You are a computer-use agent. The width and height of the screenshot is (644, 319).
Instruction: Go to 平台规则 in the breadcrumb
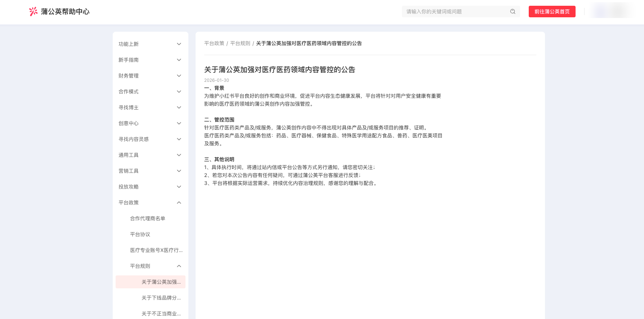pyautogui.click(x=240, y=43)
